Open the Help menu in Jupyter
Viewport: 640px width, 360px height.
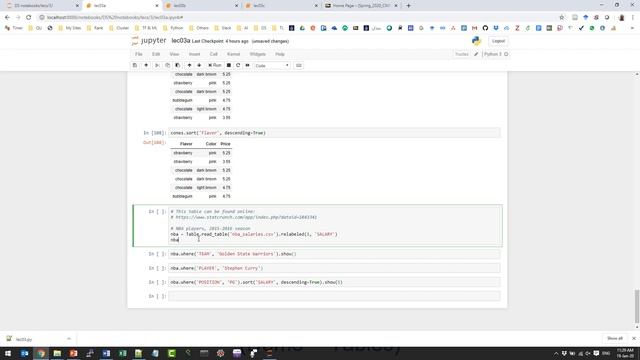point(280,54)
